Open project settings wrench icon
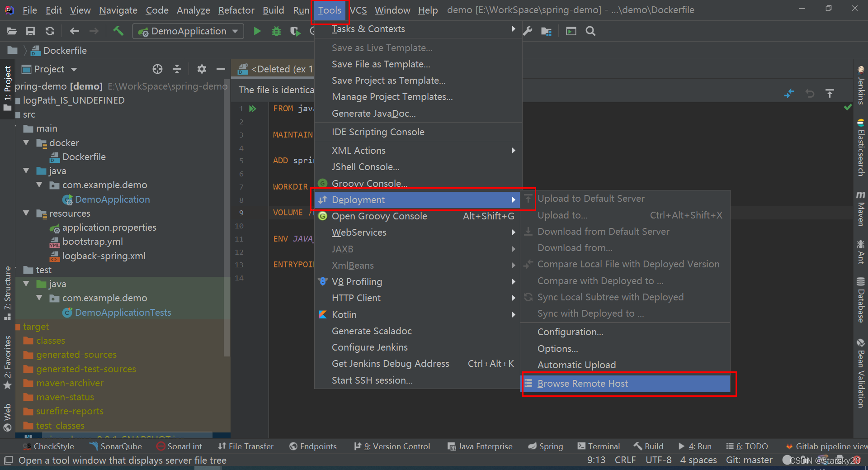 pyautogui.click(x=528, y=31)
